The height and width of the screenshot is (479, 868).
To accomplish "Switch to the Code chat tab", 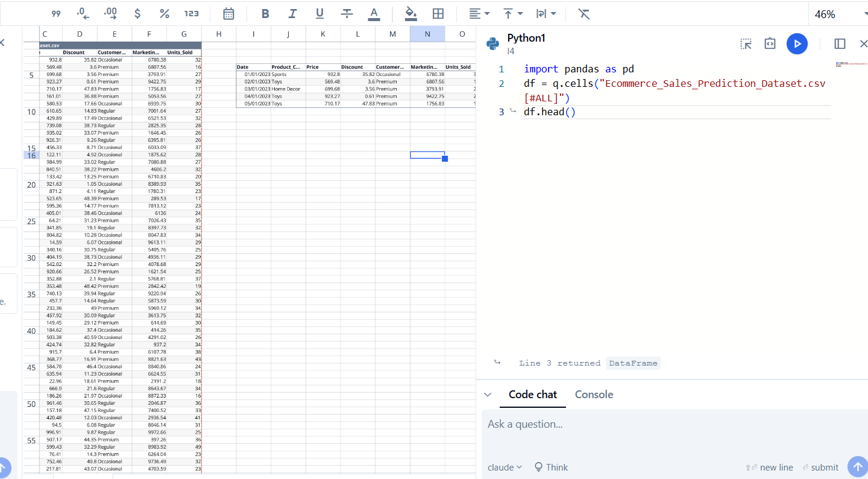I will click(533, 395).
